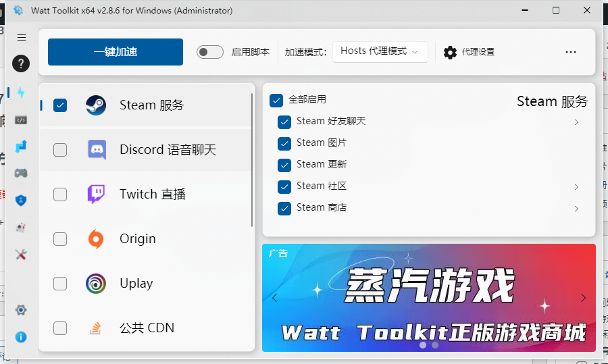The height and width of the screenshot is (364, 608).
Task: Uncheck Steam 商店 checkbox
Action: pos(284,208)
